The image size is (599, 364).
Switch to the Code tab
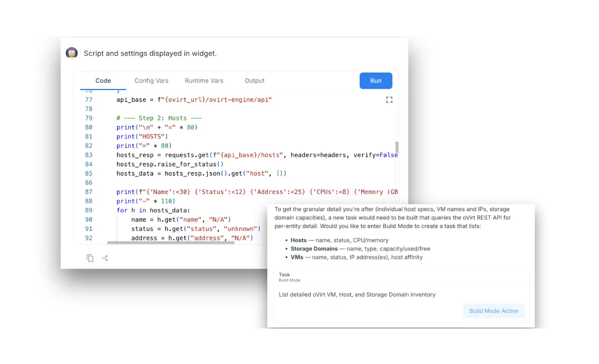point(103,81)
